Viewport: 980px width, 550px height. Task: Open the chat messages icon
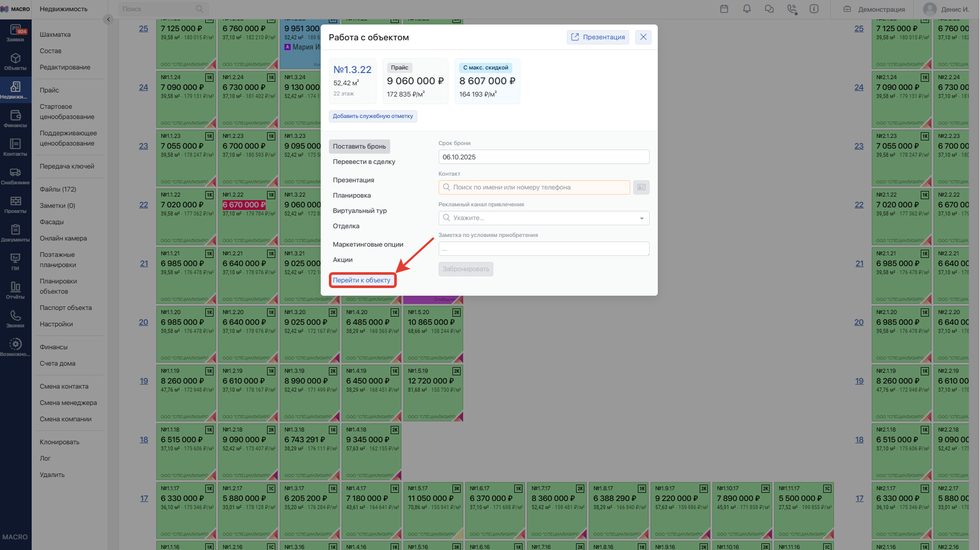769,9
